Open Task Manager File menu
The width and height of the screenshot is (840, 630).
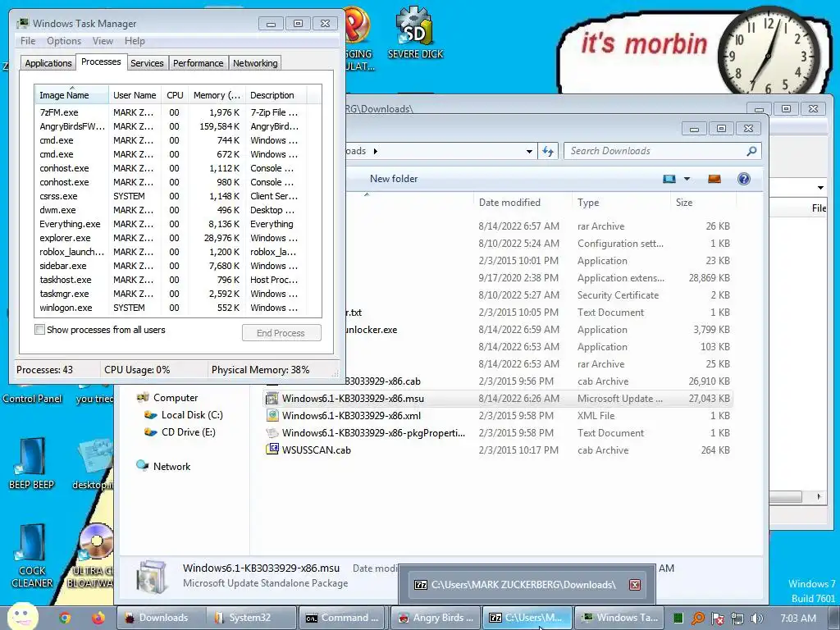[x=28, y=41]
